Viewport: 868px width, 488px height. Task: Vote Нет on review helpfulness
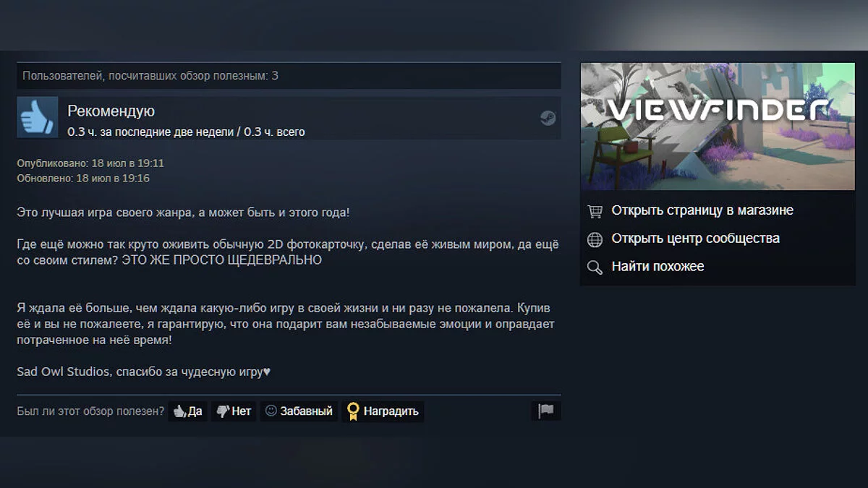click(x=234, y=411)
